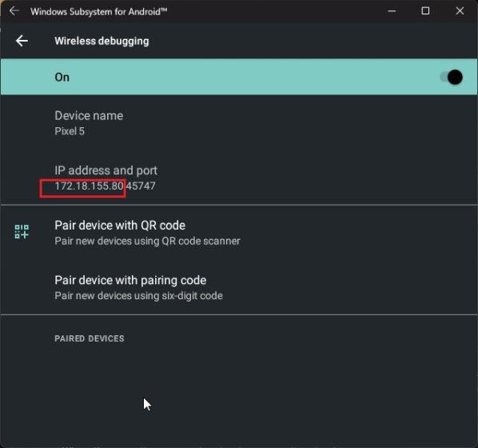Tap the QR code pairing icon
This screenshot has height=448, width=478.
[x=22, y=232]
